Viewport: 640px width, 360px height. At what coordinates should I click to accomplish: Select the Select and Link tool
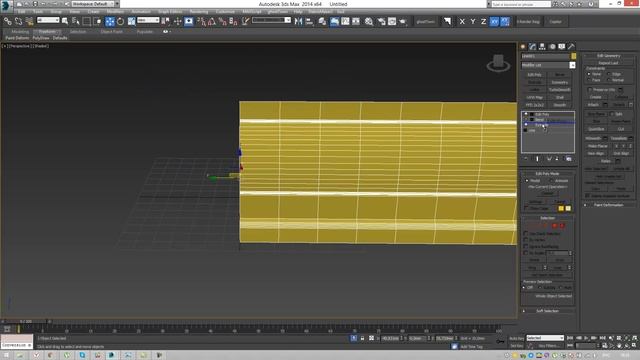pos(7,21)
